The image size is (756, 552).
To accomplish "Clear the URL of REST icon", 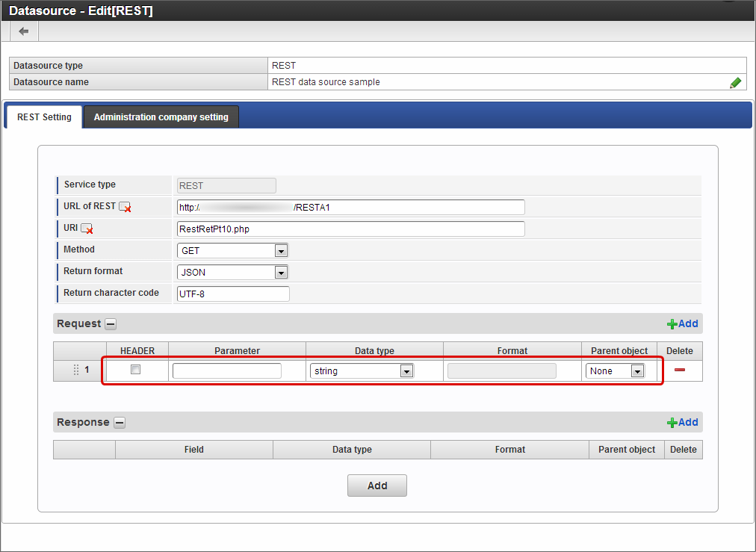I will pos(126,207).
